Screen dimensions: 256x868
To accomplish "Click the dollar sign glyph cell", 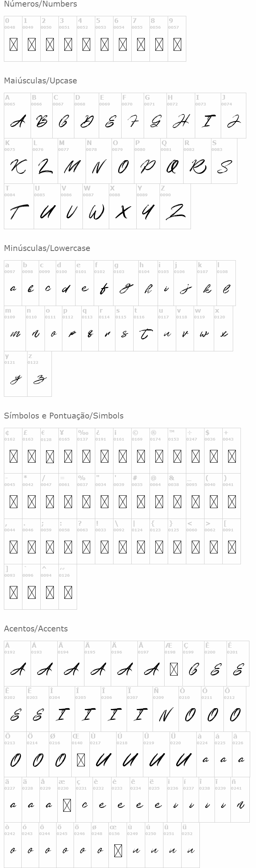I will click(x=213, y=451).
